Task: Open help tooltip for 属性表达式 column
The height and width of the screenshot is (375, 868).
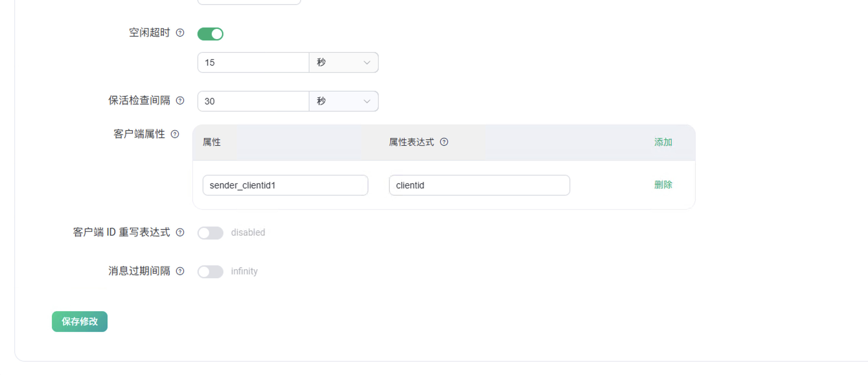Action: pyautogui.click(x=444, y=142)
